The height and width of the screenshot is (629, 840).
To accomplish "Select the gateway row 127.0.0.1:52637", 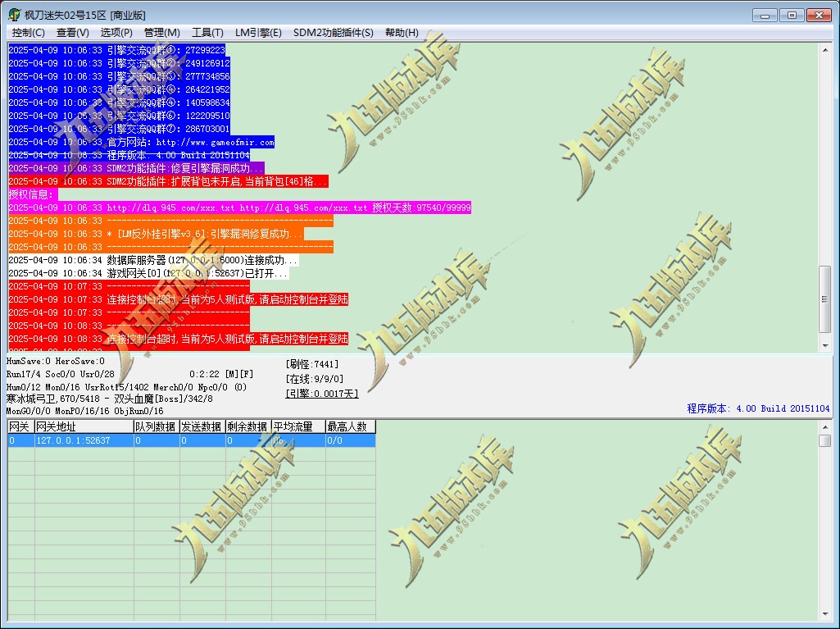I will tap(191, 440).
